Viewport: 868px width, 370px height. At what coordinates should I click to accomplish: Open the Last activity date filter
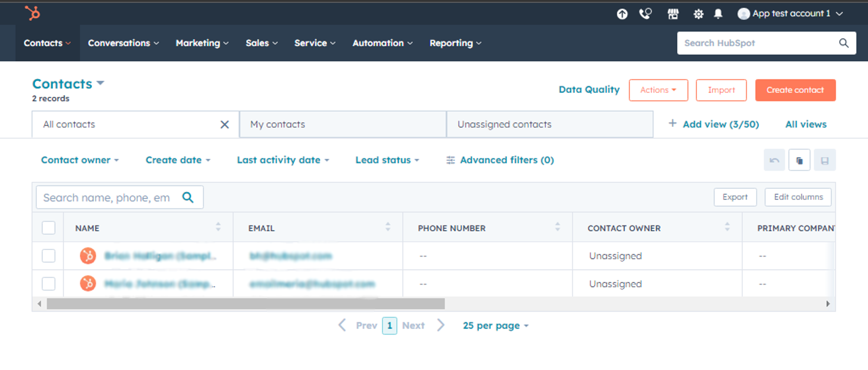tap(283, 160)
